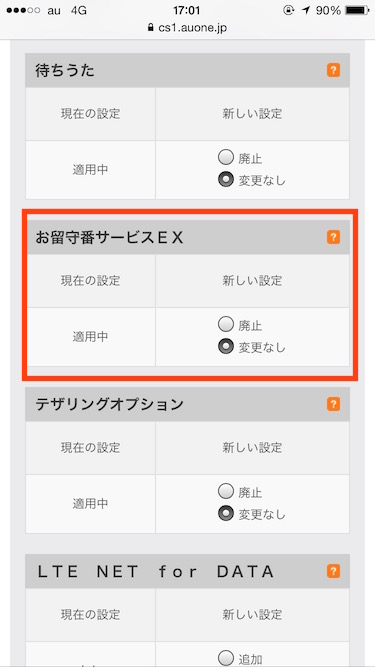Select 変更なし radio for お留守番サービスEX

click(x=226, y=347)
